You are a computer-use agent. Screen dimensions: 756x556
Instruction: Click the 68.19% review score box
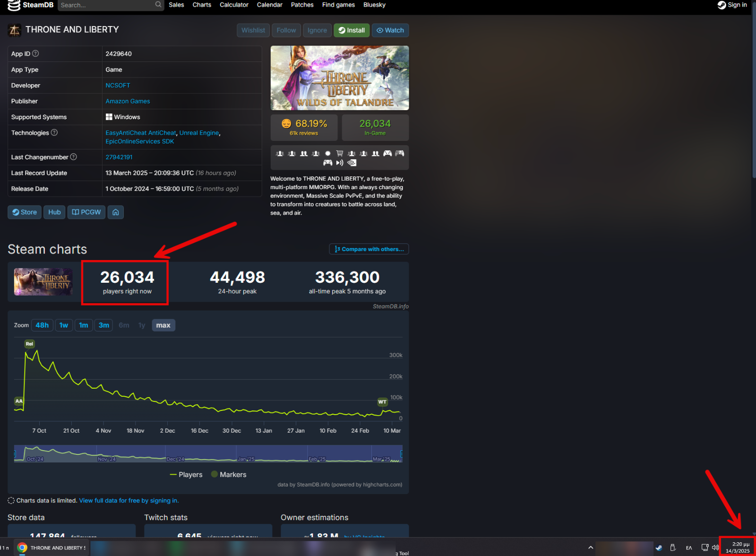point(304,128)
